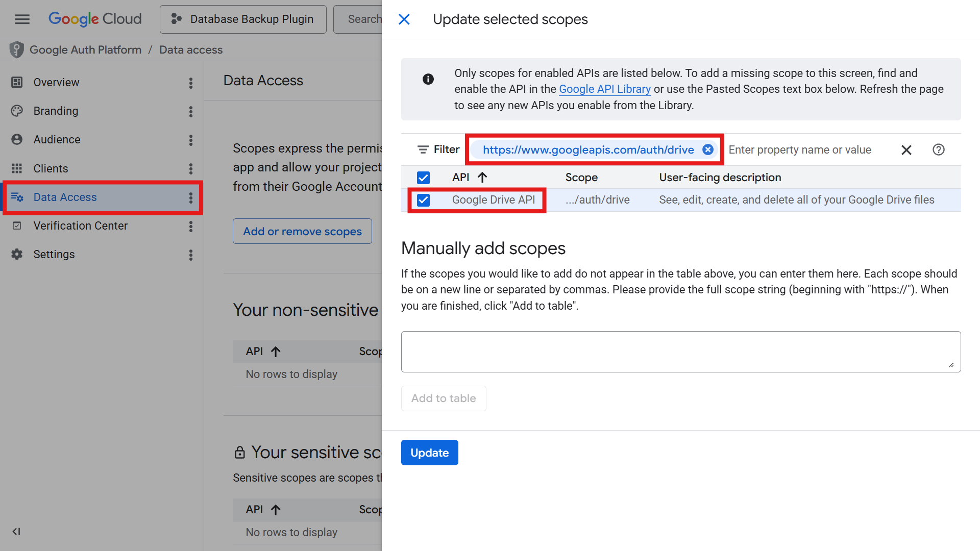Image resolution: width=980 pixels, height=551 pixels.
Task: Sort non-sensitive scopes table by API arrow
Action: point(276,352)
